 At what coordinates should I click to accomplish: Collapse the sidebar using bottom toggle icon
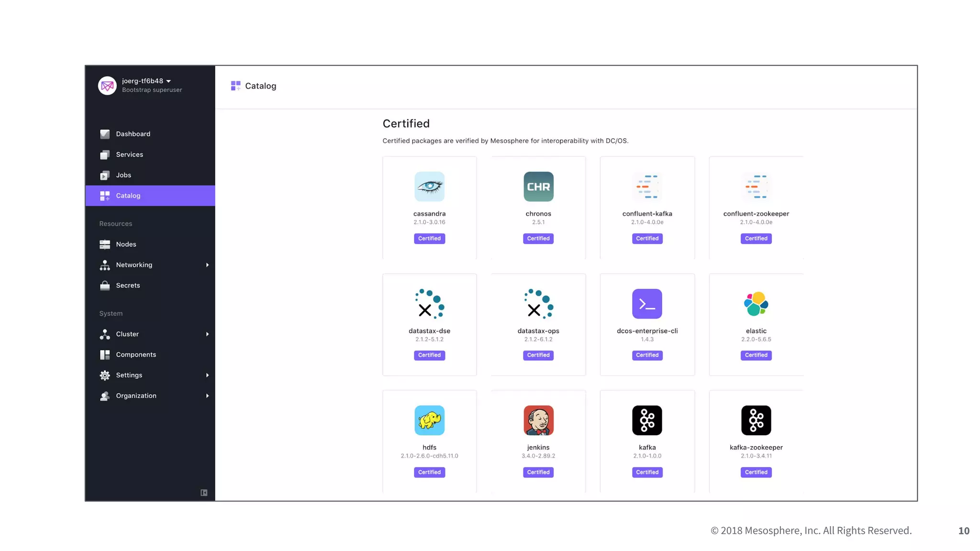[204, 493]
